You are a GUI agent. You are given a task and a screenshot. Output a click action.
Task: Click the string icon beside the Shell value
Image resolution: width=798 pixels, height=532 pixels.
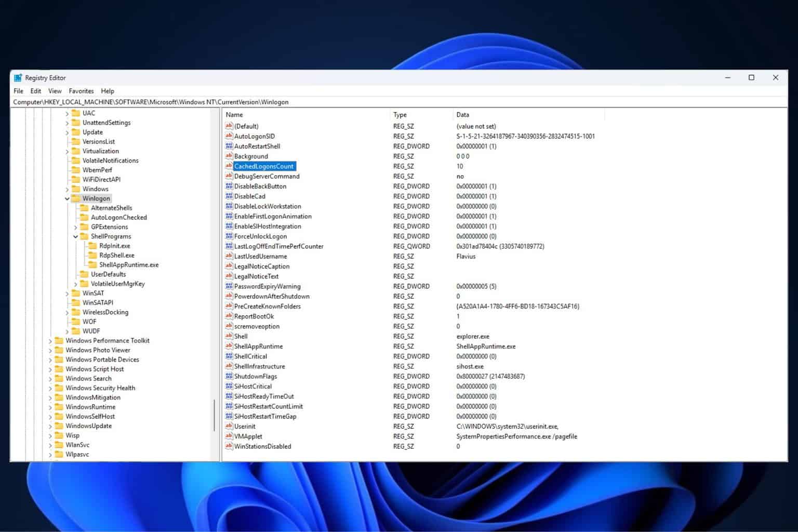pos(229,336)
